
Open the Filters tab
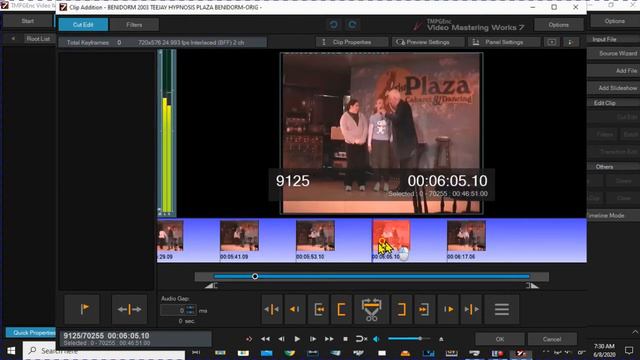[134, 24]
